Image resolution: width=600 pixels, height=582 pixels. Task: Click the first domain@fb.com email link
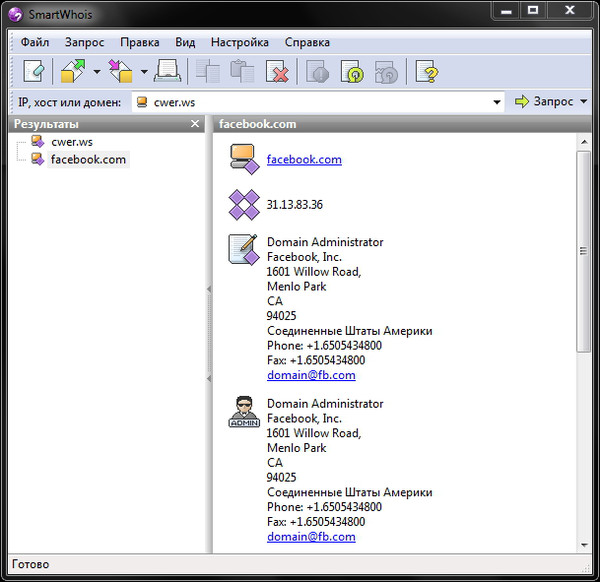click(x=311, y=375)
